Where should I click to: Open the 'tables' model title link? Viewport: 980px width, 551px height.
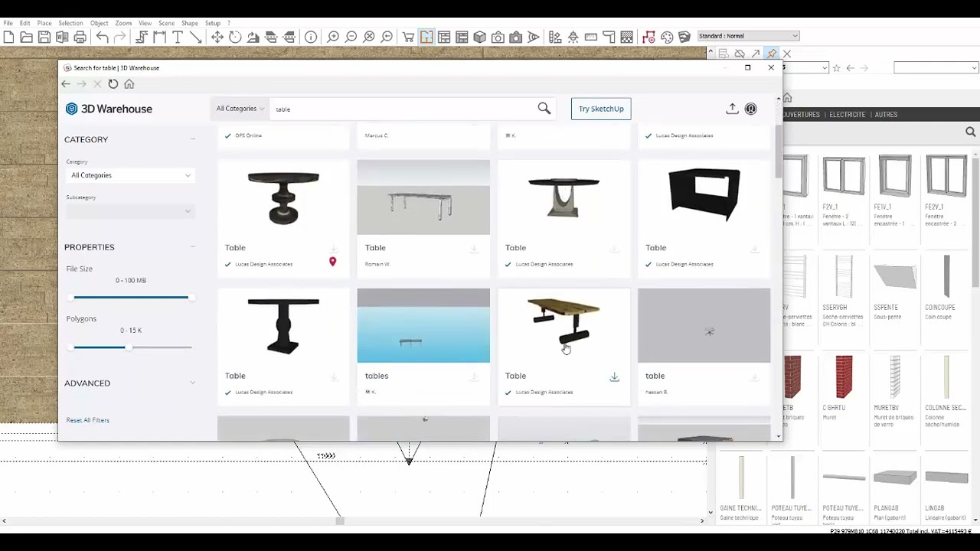pyautogui.click(x=377, y=376)
